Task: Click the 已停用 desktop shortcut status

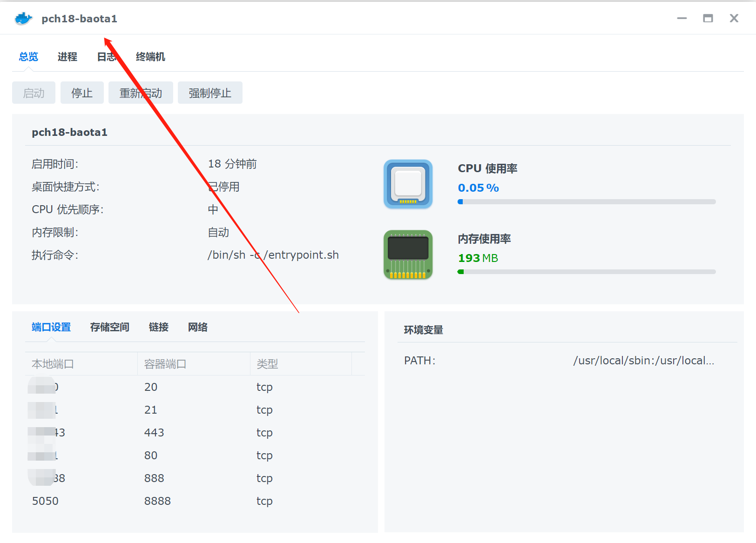Action: [x=224, y=187]
